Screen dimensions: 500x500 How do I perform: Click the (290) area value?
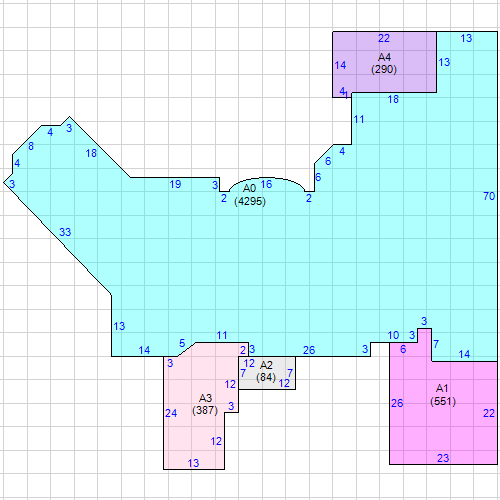[384, 69]
